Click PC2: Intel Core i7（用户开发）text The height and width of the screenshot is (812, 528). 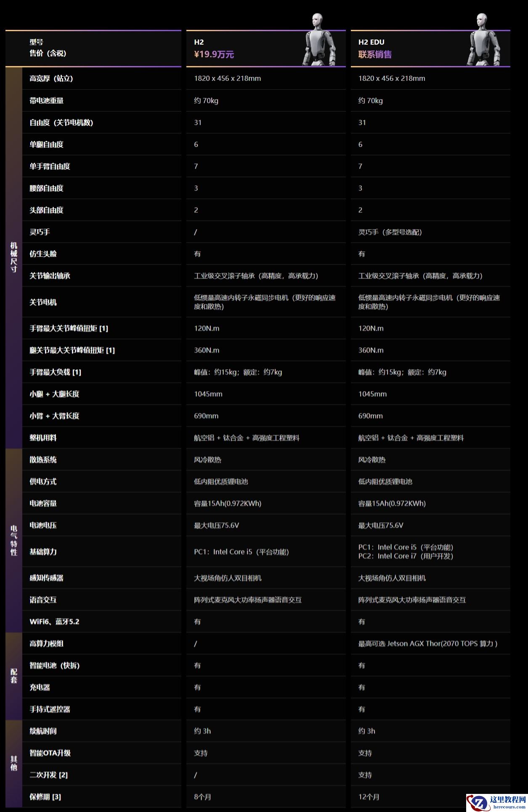(x=406, y=556)
